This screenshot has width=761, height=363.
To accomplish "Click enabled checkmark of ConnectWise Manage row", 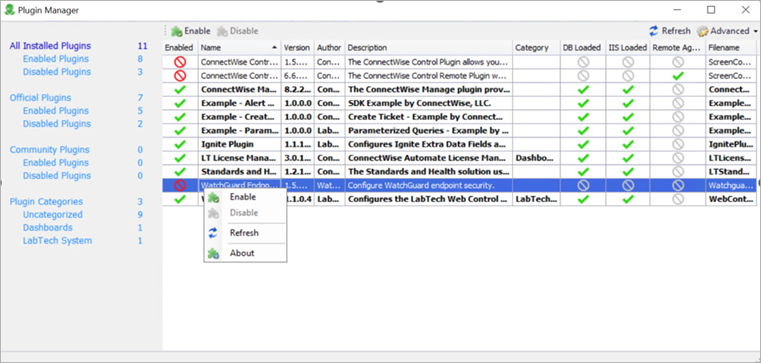I will coord(180,89).
